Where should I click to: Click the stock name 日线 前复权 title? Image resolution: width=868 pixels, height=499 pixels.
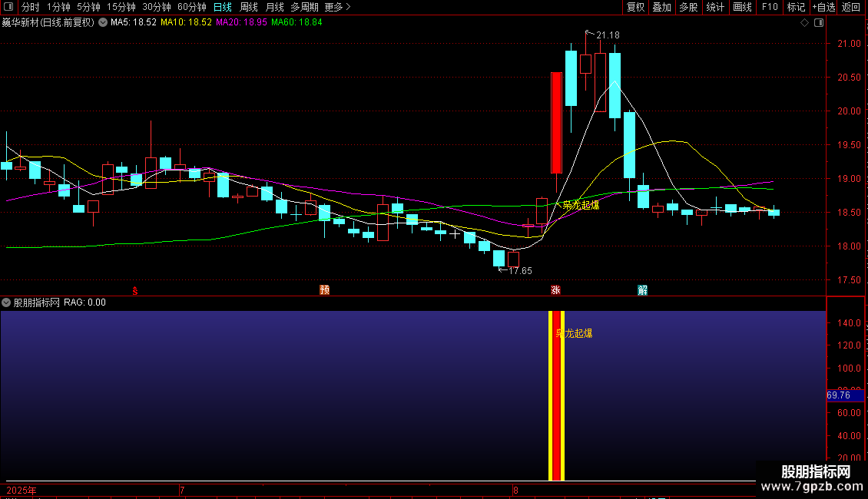coord(48,22)
